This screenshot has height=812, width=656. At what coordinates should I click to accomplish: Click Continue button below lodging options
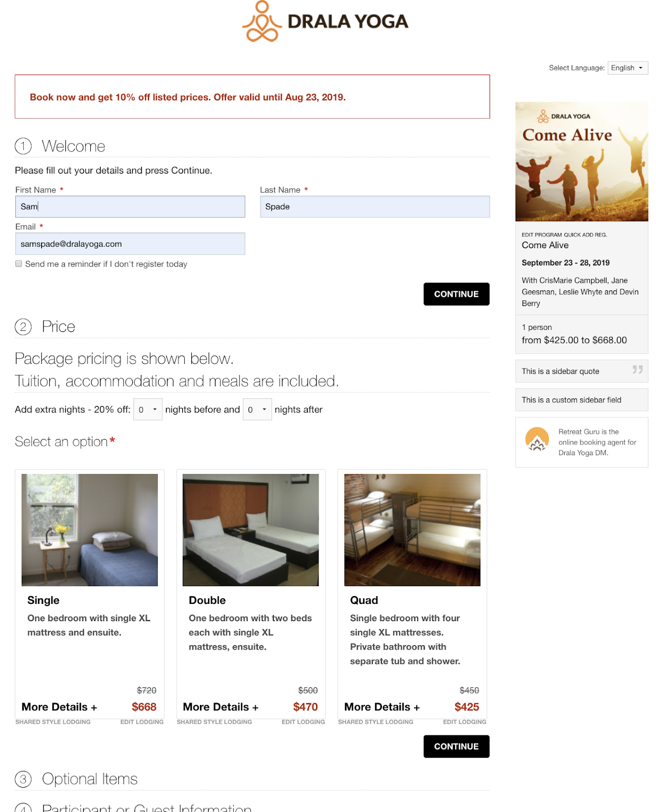[457, 747]
